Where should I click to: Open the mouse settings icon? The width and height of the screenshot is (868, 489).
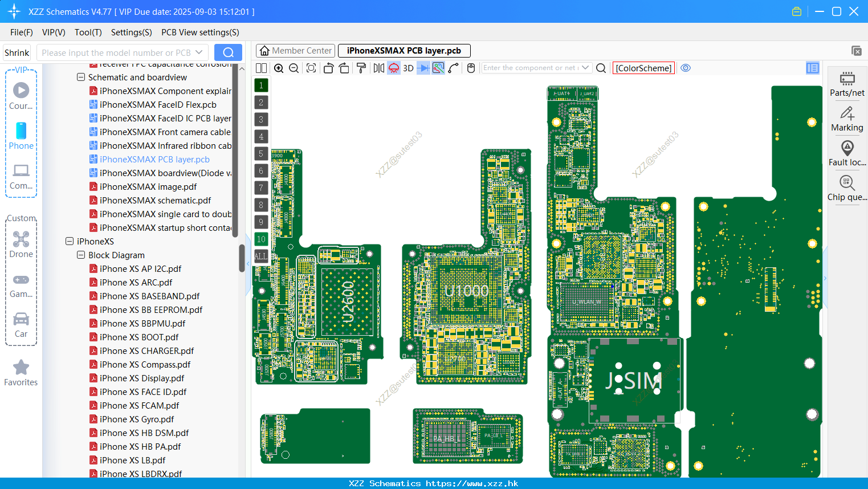coord(471,68)
